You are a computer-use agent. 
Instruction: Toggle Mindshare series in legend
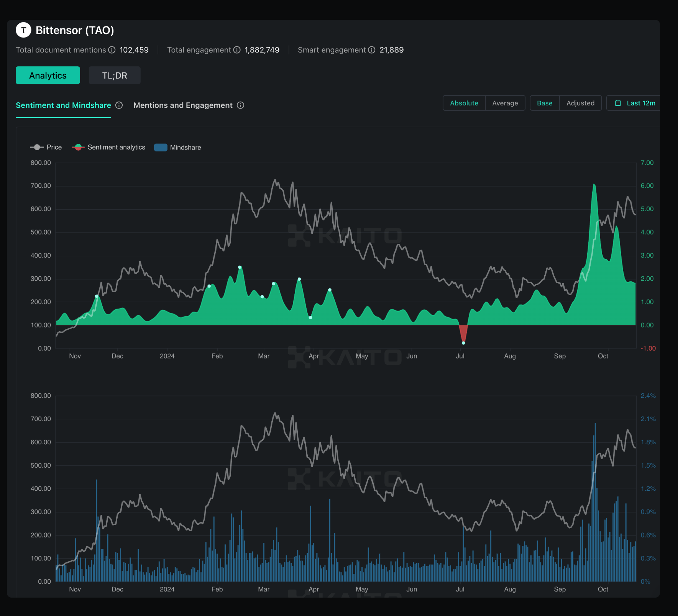click(177, 147)
